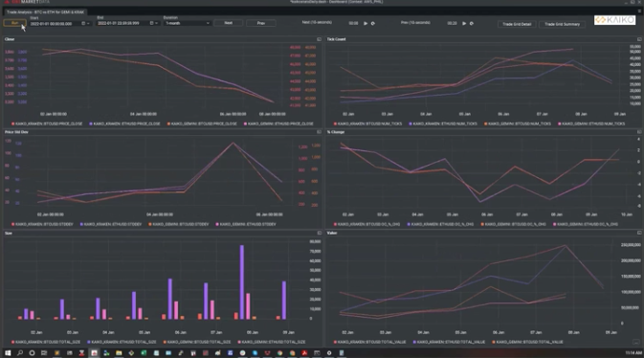
Task: Toggle KAIKO_KRAKEN:ETHUSD:PRICE_CLOSE legend series
Action: (124, 123)
